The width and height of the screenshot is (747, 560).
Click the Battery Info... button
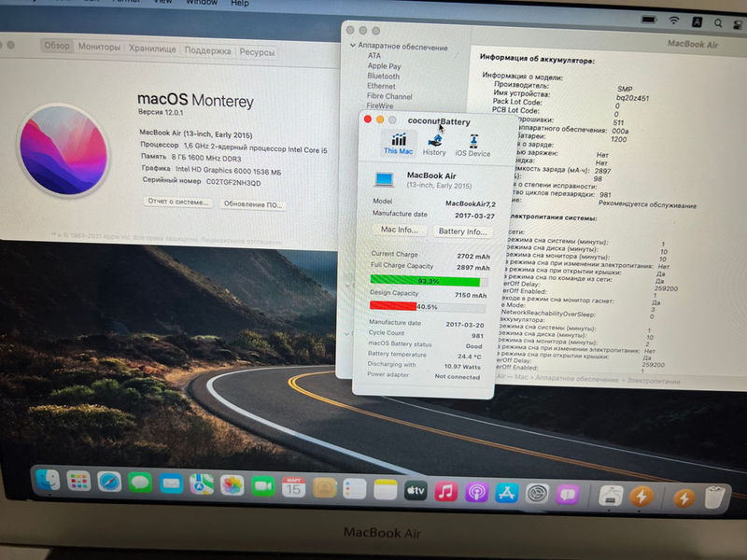point(462,231)
